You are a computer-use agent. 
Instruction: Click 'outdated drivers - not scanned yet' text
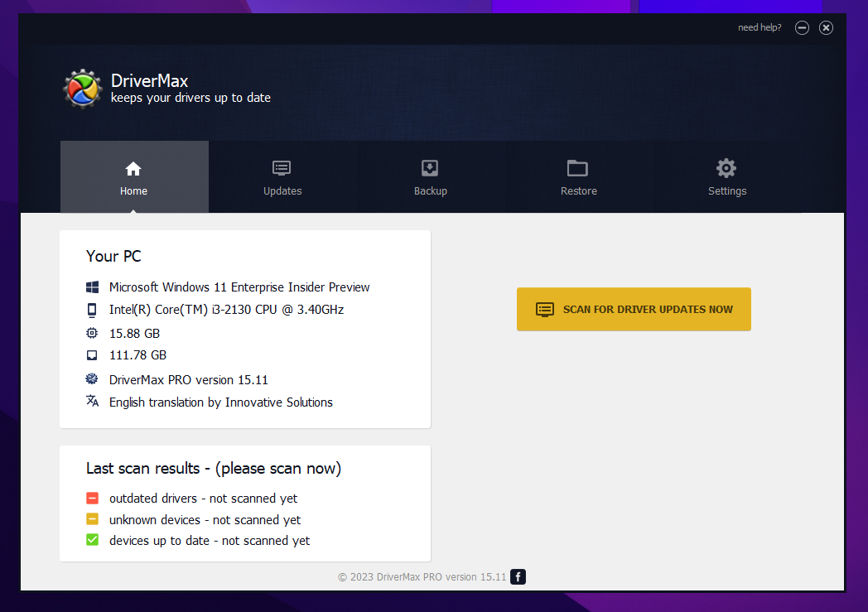pos(203,499)
